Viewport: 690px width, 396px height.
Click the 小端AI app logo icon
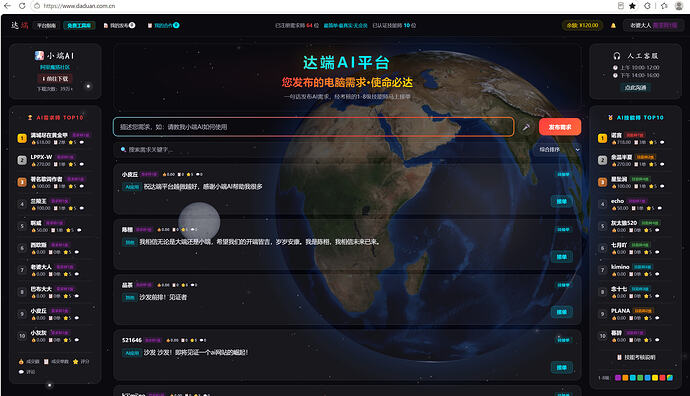(39, 55)
